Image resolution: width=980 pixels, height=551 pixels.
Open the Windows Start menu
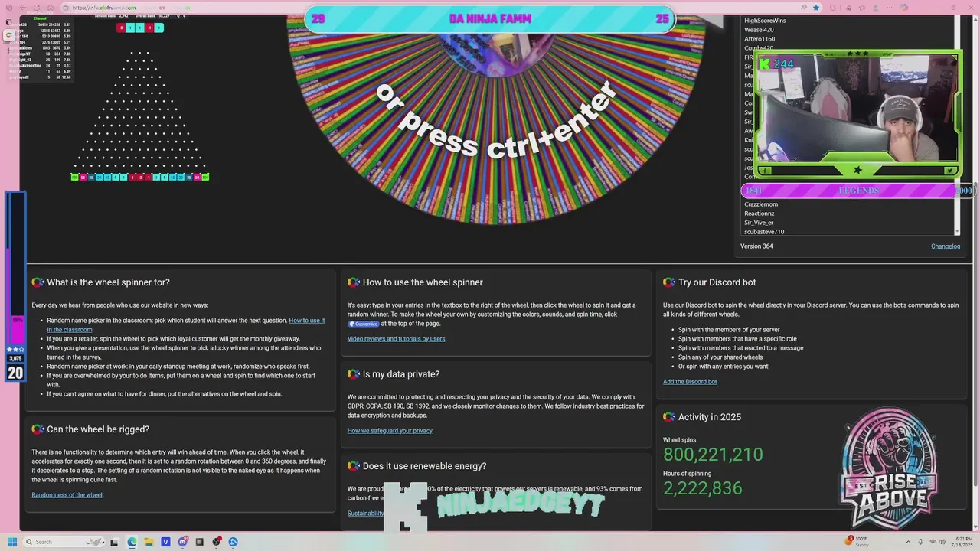point(12,542)
